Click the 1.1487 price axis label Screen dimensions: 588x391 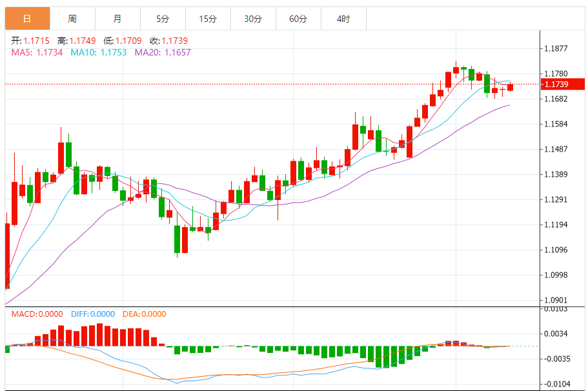556,149
